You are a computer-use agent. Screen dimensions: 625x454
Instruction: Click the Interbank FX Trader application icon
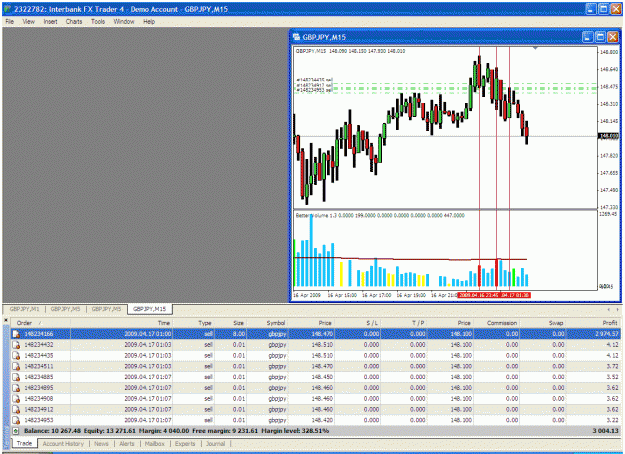7,9
